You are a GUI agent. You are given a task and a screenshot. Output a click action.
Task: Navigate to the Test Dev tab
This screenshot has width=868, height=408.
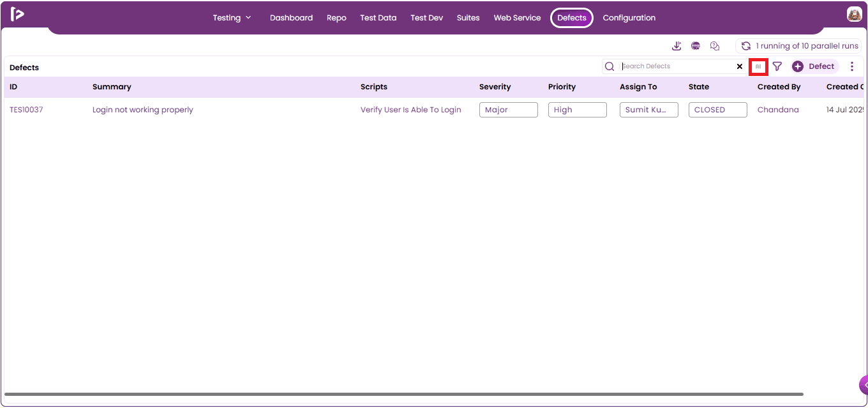[x=427, y=18]
